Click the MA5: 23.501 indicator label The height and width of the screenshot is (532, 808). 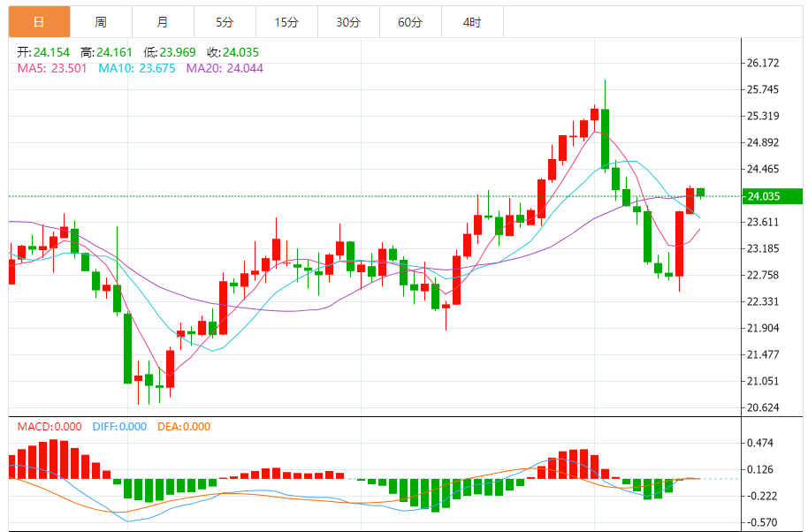pyautogui.click(x=52, y=69)
